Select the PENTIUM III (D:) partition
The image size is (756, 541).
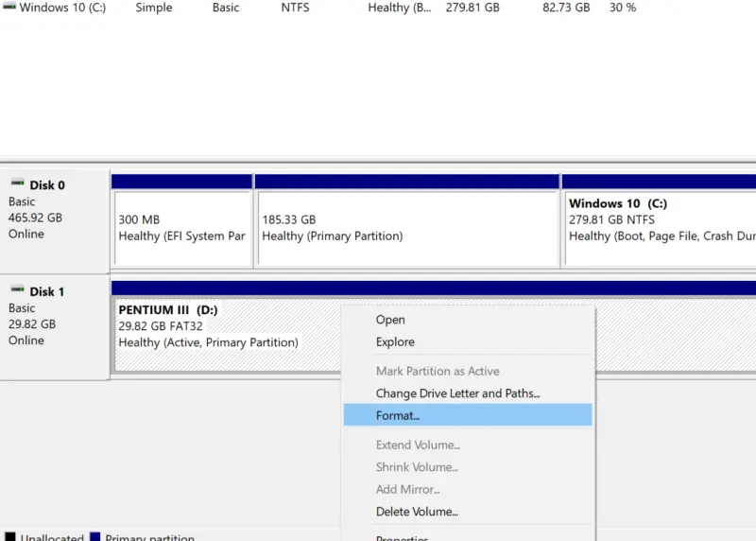coord(227,326)
